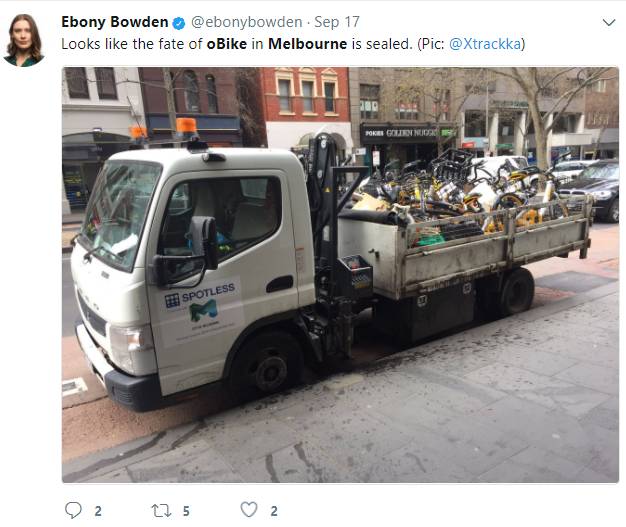
Task: Click the retweet count number 5
Action: tap(186, 511)
